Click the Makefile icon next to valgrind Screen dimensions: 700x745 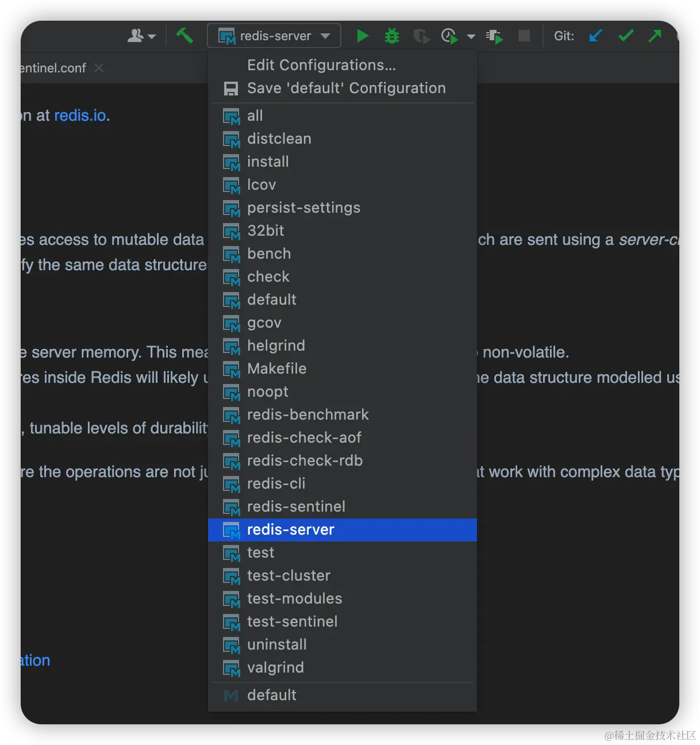[232, 669]
